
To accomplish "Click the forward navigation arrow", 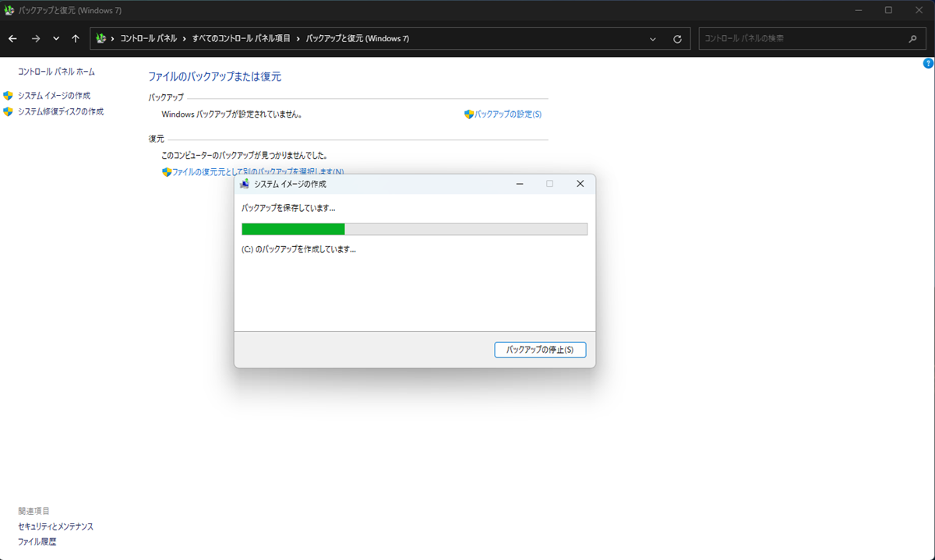I will click(36, 39).
